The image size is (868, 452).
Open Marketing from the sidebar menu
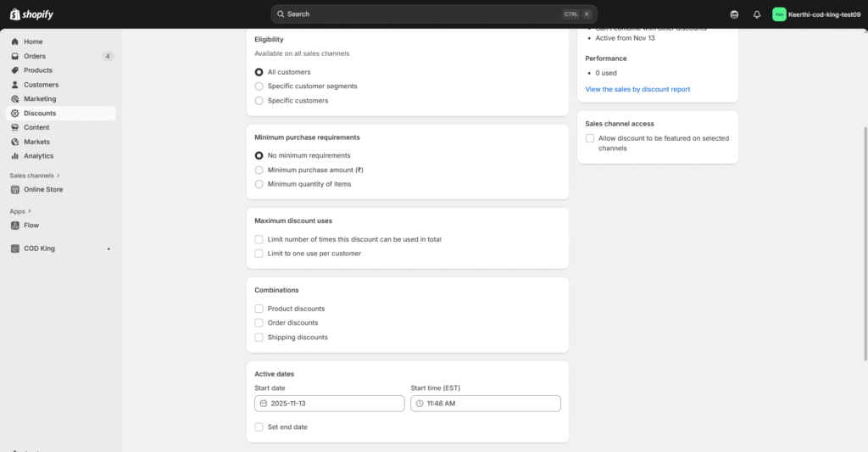click(40, 99)
